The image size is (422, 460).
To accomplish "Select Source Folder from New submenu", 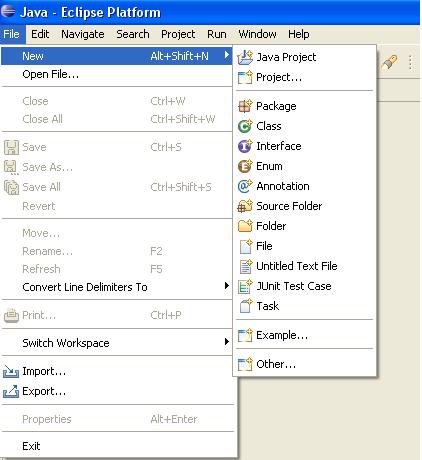I will click(x=305, y=206).
